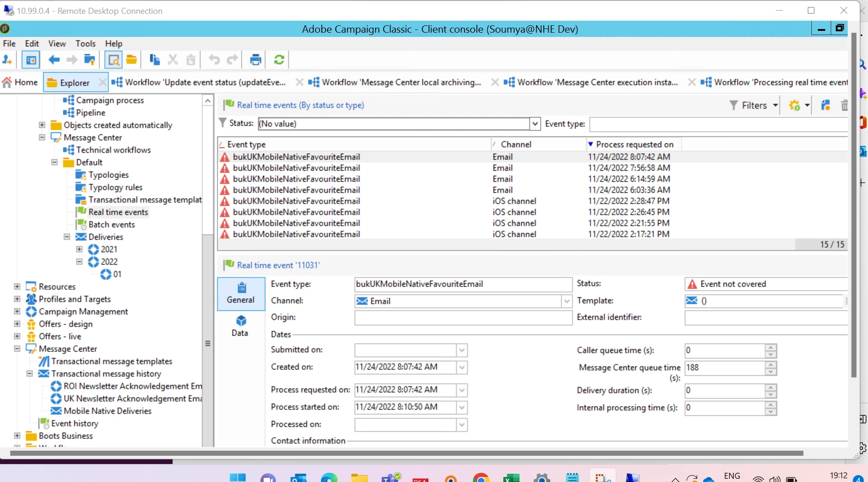Select Event history in tree
The height and width of the screenshot is (482, 868).
pos(75,424)
